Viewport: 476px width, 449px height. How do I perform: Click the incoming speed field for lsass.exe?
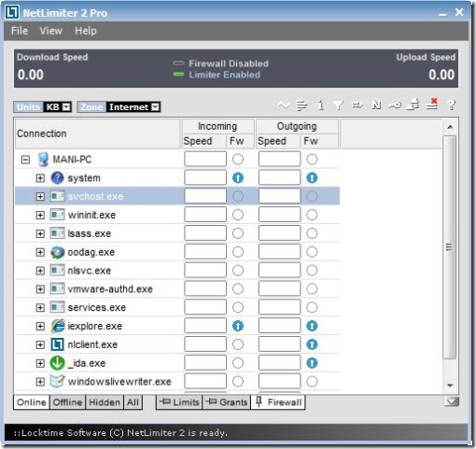pos(205,233)
